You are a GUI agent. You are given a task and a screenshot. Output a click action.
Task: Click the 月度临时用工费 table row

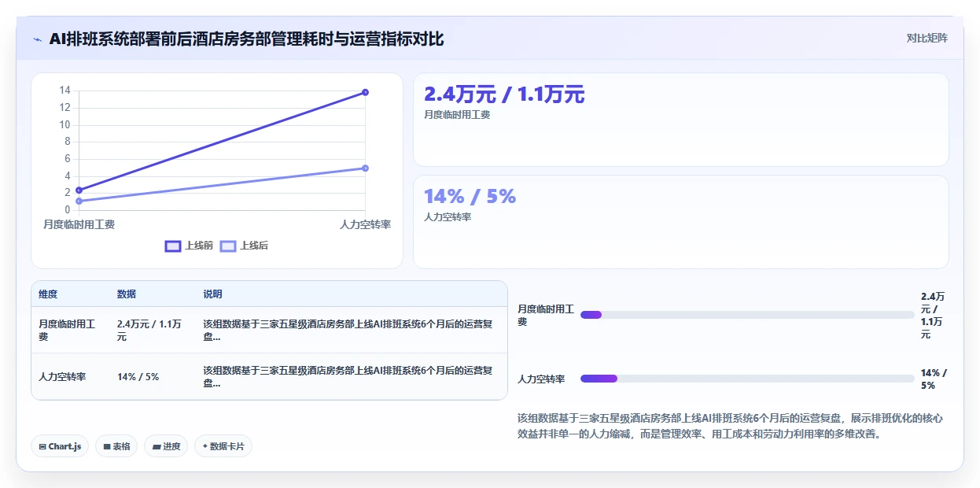pos(269,330)
